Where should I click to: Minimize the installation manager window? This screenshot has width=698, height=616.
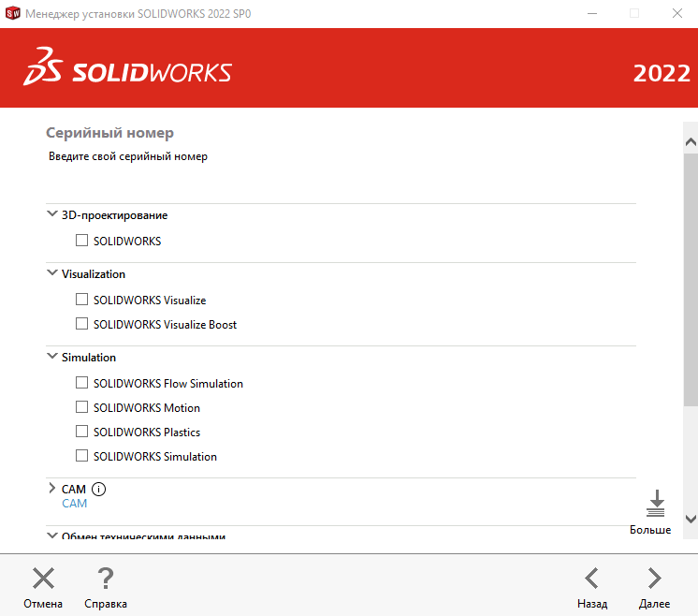(592, 13)
